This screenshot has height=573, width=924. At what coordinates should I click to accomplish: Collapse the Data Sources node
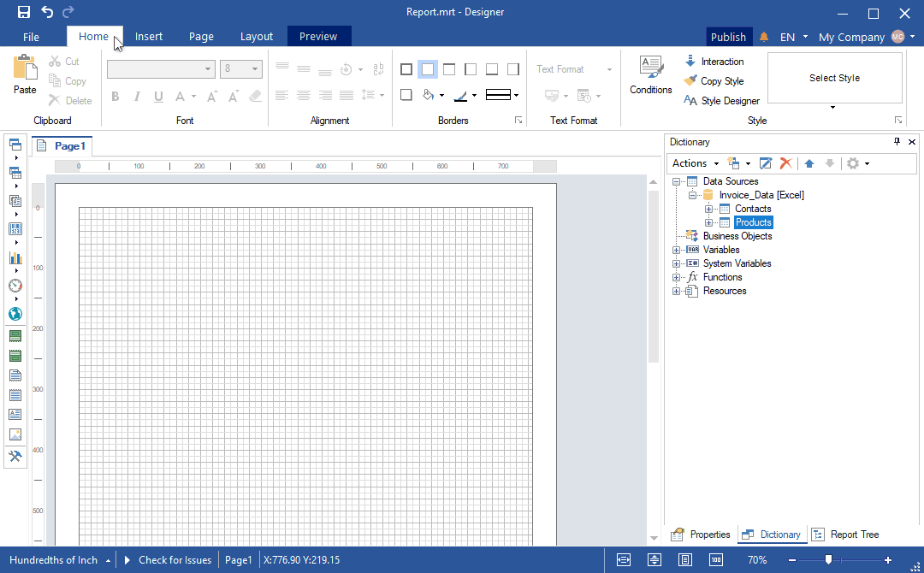677,181
